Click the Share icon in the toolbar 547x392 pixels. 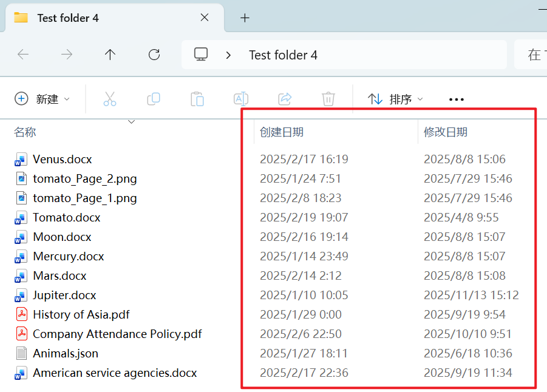click(284, 98)
